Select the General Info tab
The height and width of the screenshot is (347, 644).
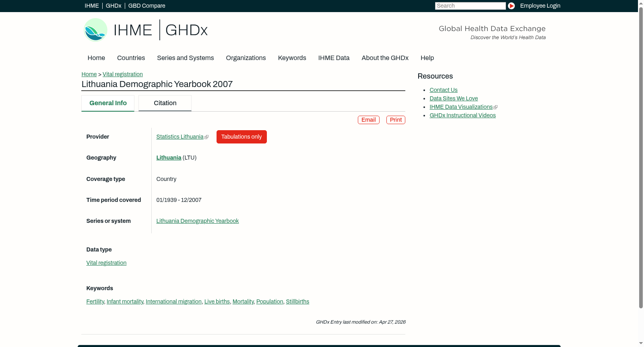[x=108, y=103]
